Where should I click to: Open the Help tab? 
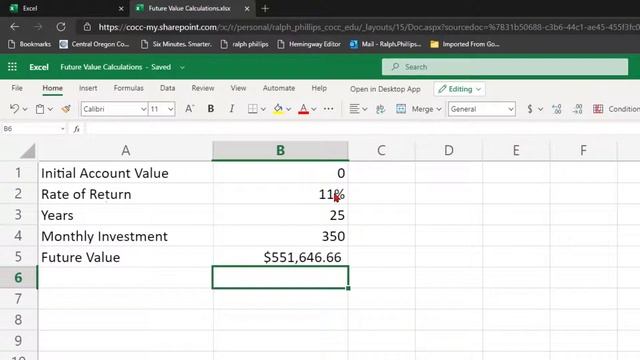pos(319,88)
